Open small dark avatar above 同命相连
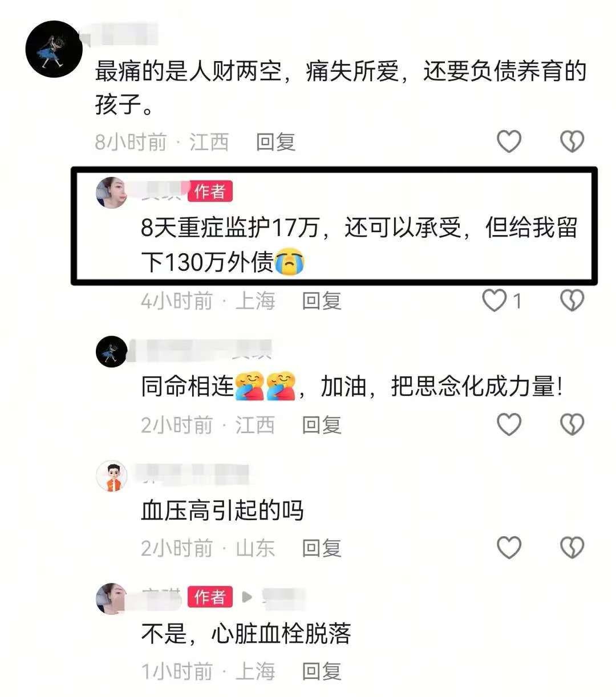Screen dimensions: 616x697 pos(111,352)
